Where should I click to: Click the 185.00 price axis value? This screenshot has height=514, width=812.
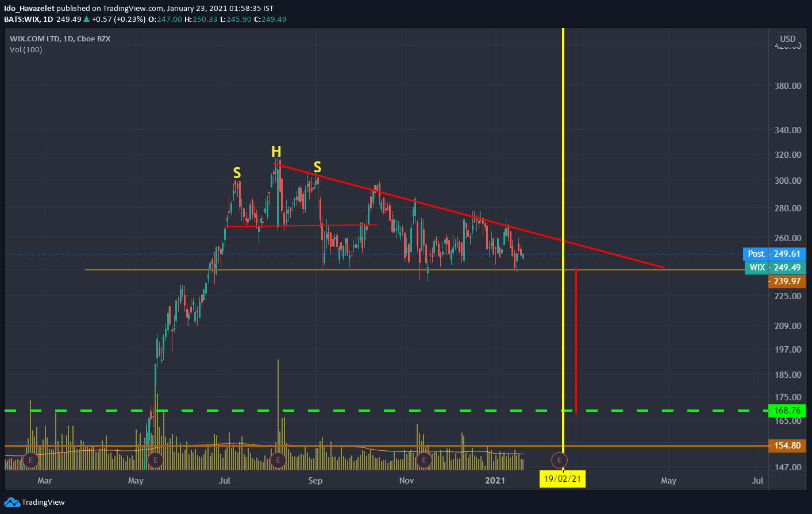pyautogui.click(x=788, y=375)
